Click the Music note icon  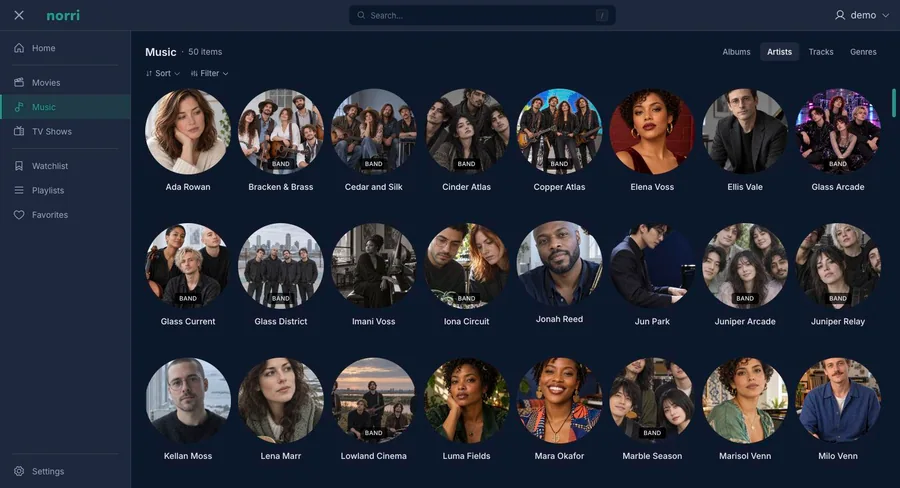click(x=19, y=107)
